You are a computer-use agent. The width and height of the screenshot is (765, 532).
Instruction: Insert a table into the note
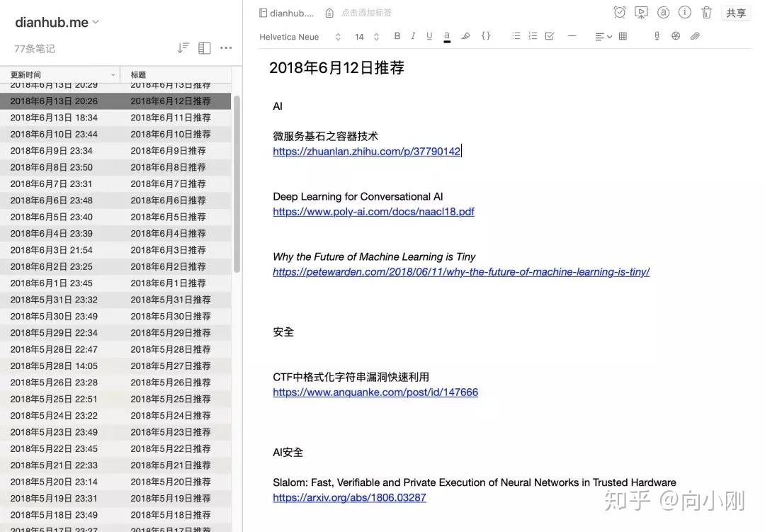point(623,36)
